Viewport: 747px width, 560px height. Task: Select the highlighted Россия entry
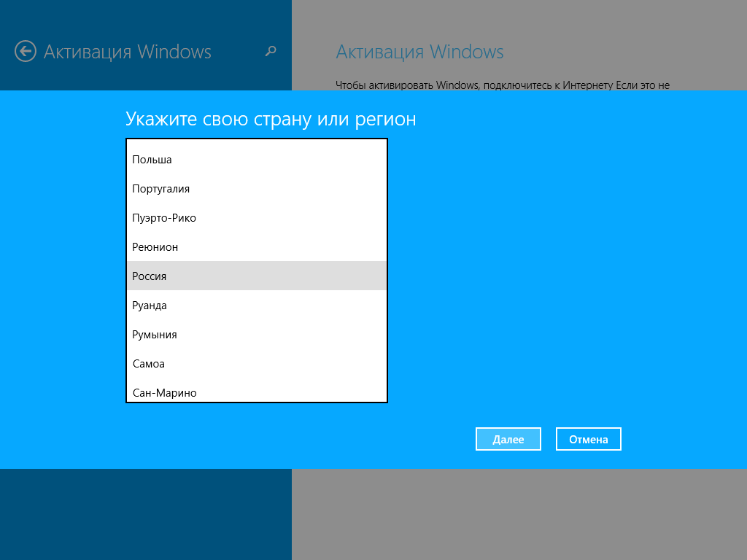point(257,276)
